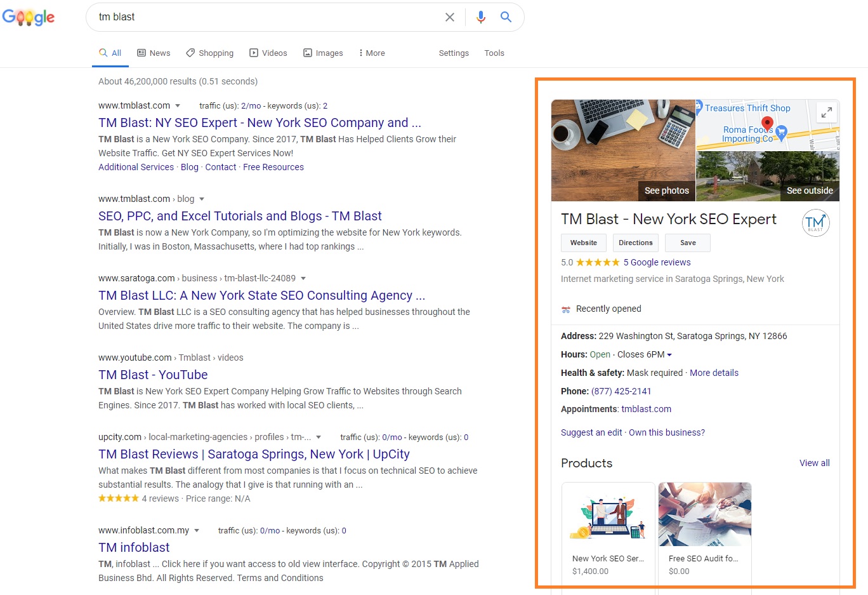
Task: Click the TM Blast round logo in the panel
Action: (x=815, y=223)
